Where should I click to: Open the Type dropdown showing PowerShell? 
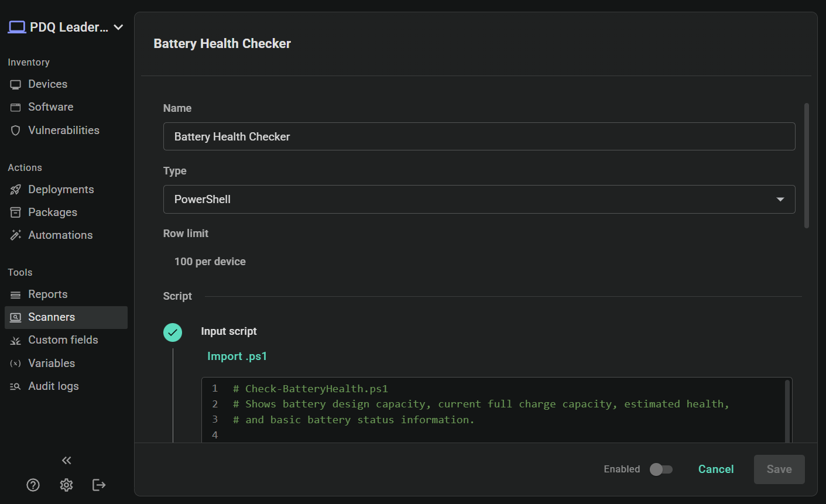479,200
